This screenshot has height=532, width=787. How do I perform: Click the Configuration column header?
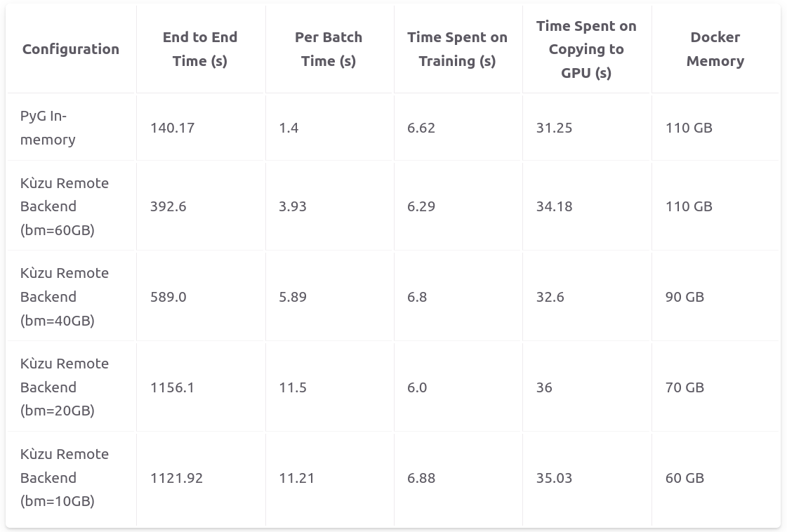point(71,49)
